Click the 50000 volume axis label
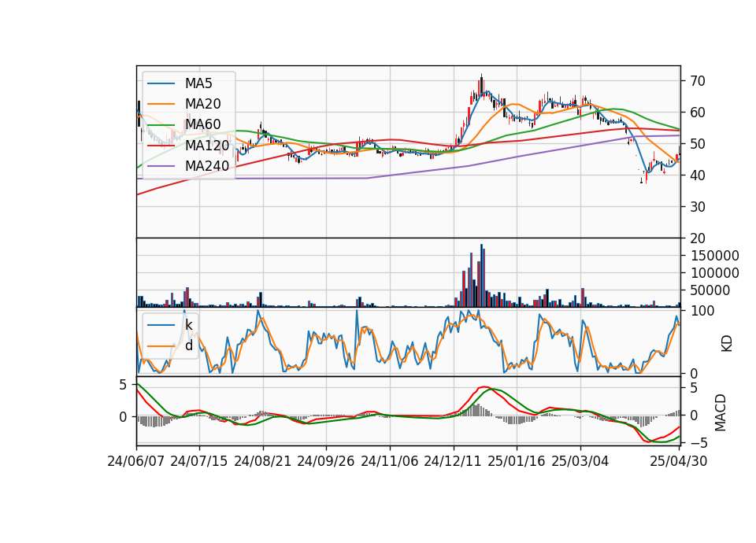 point(710,290)
